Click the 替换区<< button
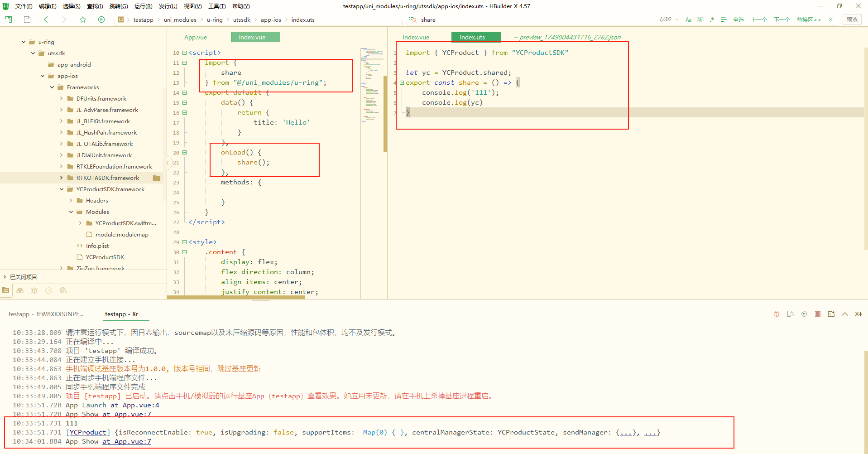The height and width of the screenshot is (454, 868). (809, 19)
